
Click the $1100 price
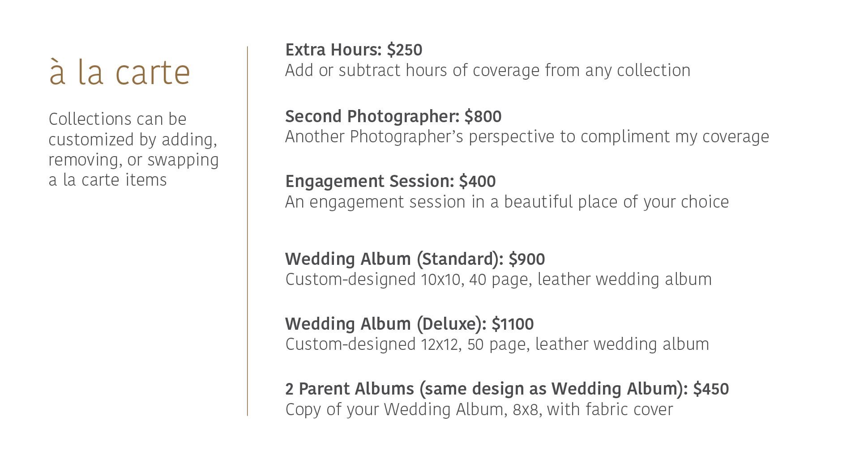click(x=513, y=324)
